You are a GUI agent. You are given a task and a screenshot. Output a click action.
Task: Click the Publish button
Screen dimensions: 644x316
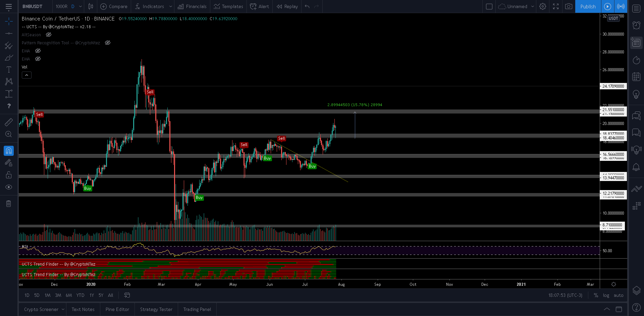588,6
